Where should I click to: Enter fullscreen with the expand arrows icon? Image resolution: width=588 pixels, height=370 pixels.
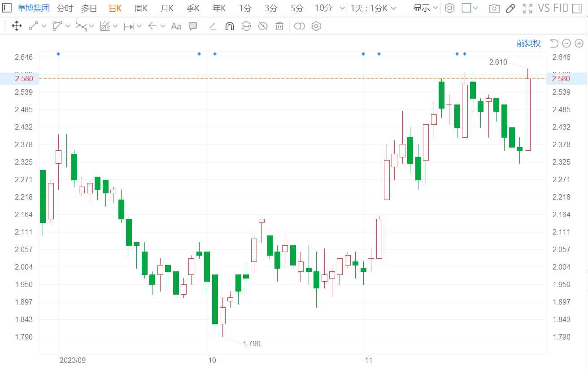tap(527, 8)
